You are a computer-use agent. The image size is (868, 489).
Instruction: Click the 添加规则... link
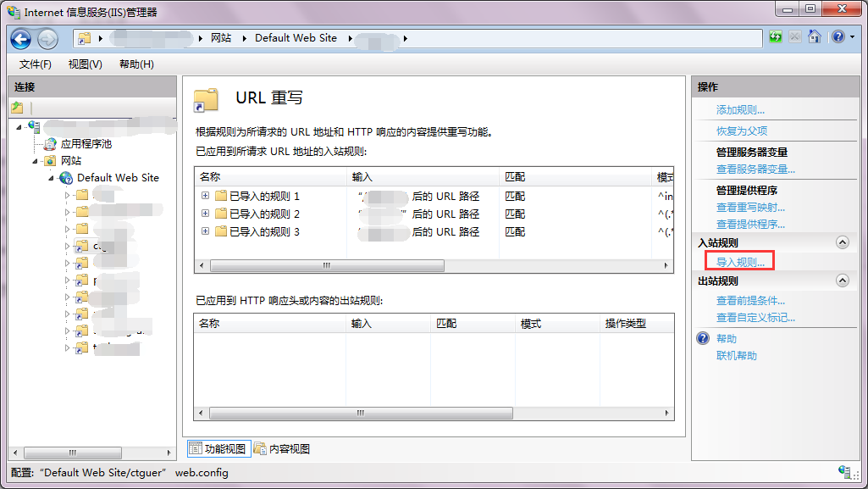(x=740, y=110)
